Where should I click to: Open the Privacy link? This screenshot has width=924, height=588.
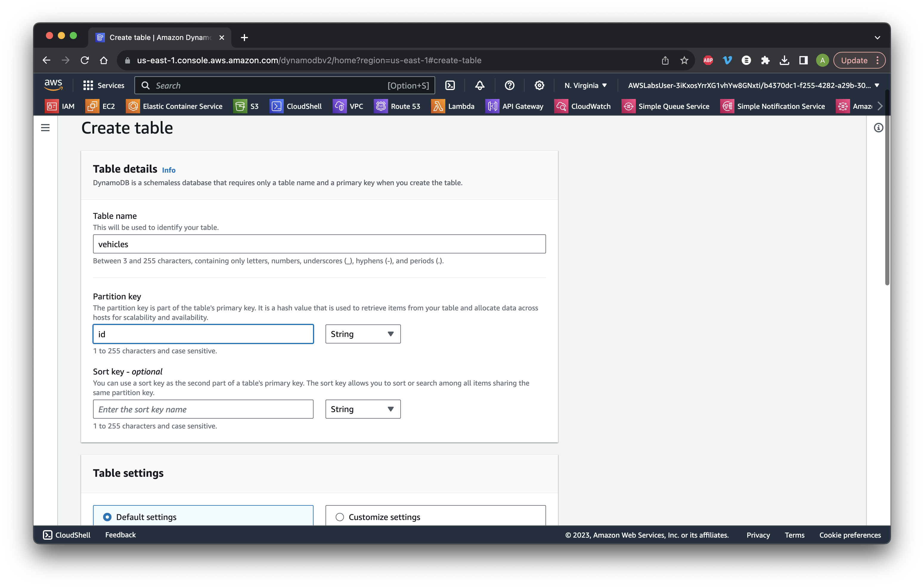click(758, 535)
